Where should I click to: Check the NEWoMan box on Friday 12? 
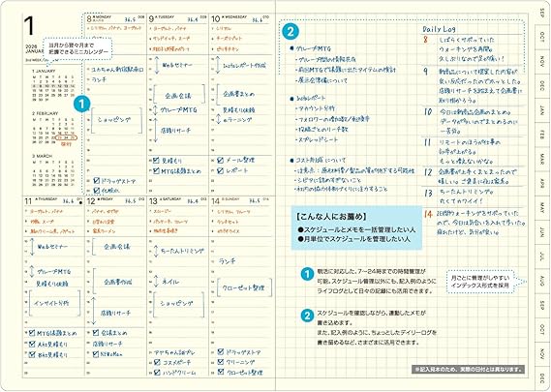(96, 354)
